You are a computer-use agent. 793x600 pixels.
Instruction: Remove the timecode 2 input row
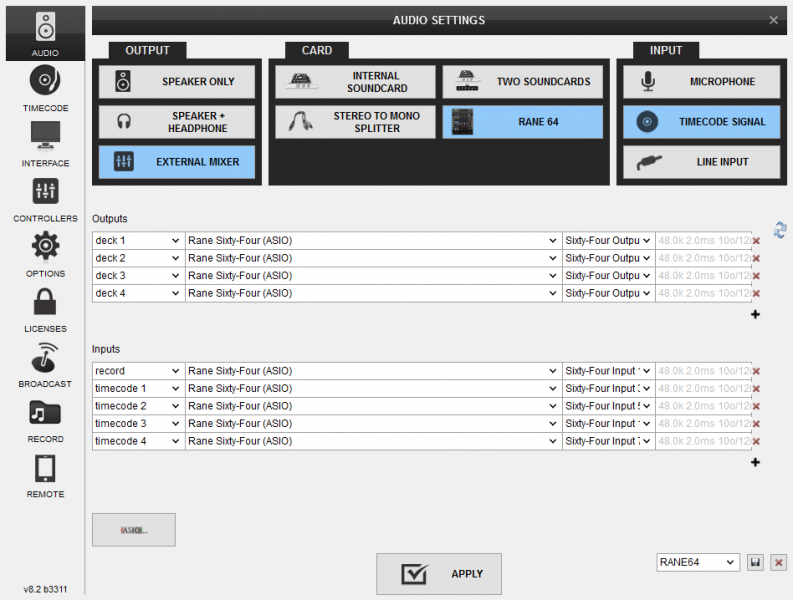(756, 406)
